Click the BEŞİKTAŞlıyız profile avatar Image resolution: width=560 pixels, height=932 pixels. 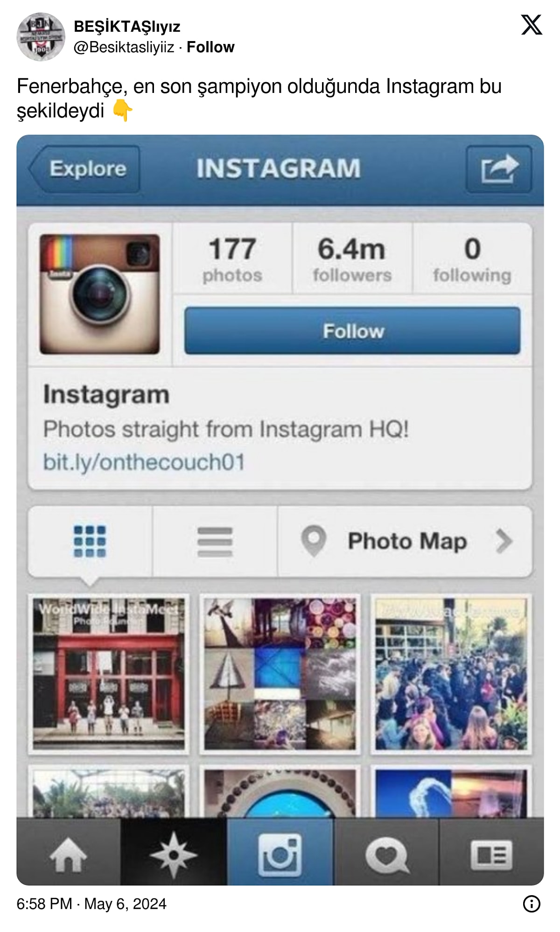[x=41, y=37]
